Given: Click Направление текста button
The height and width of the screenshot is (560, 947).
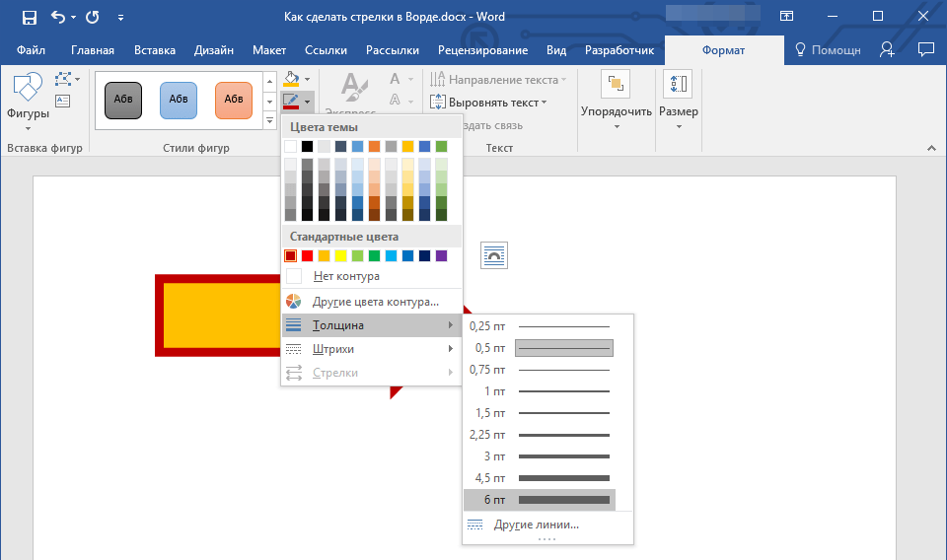Looking at the screenshot, I should [x=499, y=80].
